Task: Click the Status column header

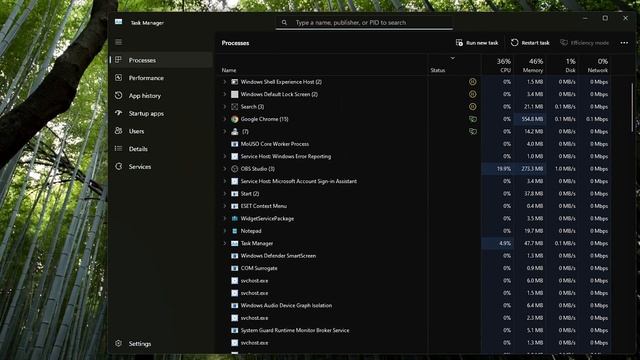Action: point(438,70)
